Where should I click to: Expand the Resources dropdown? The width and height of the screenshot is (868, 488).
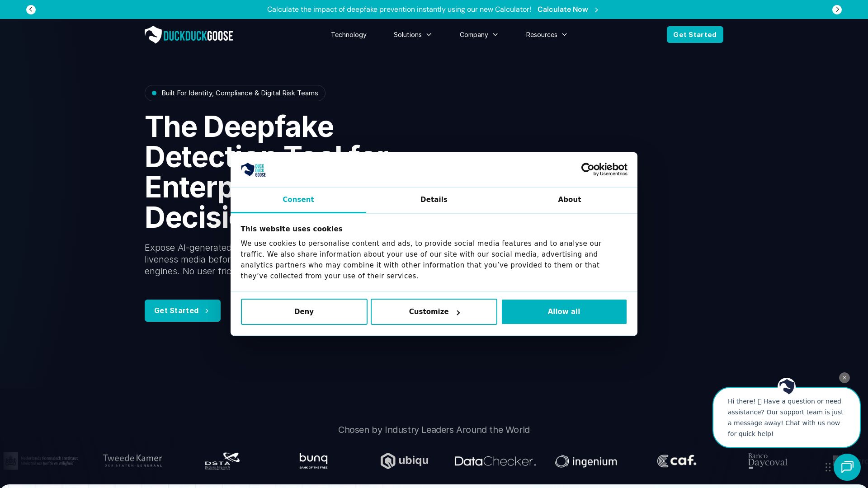coord(546,34)
